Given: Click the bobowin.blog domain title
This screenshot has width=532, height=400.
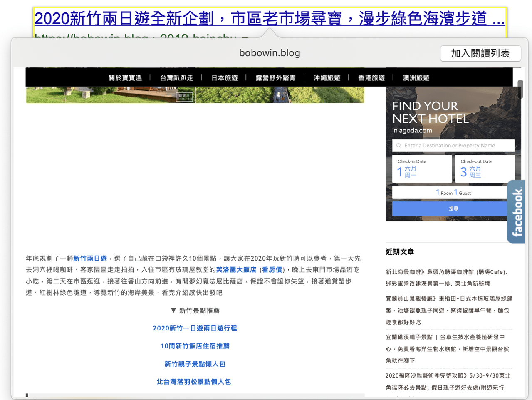Looking at the screenshot, I should (x=270, y=53).
